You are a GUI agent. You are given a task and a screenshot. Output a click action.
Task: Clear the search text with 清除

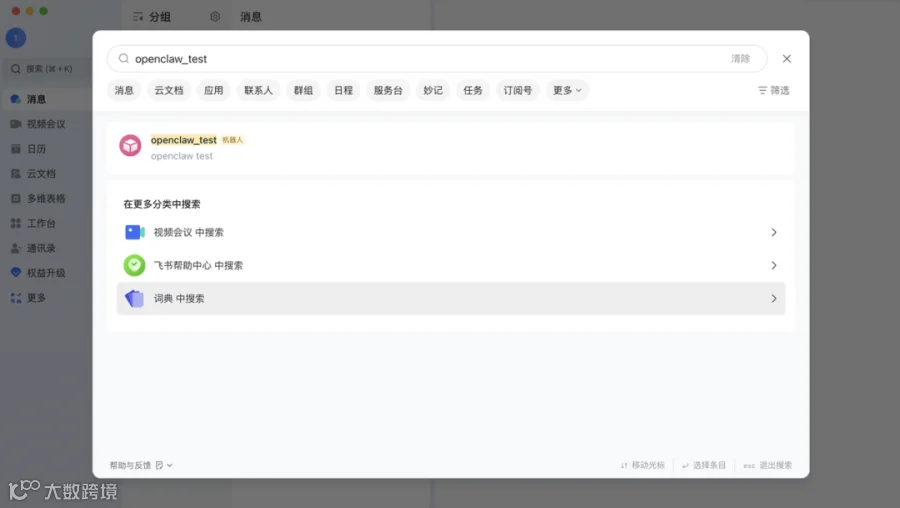pyautogui.click(x=740, y=59)
